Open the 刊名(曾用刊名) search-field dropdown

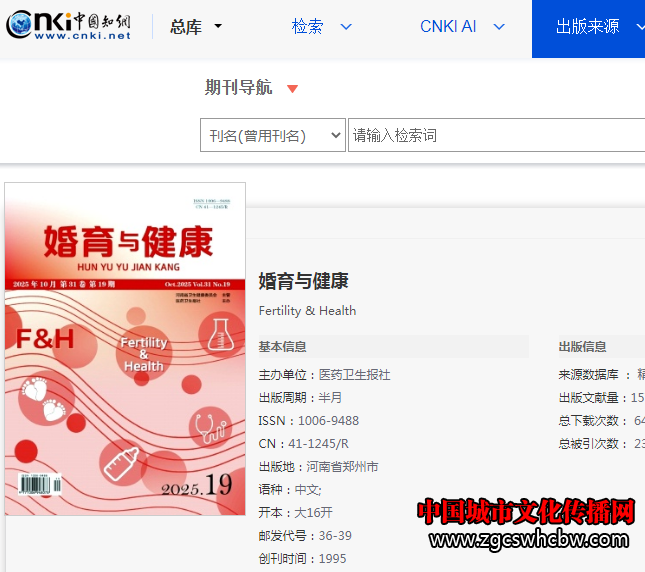(x=273, y=135)
